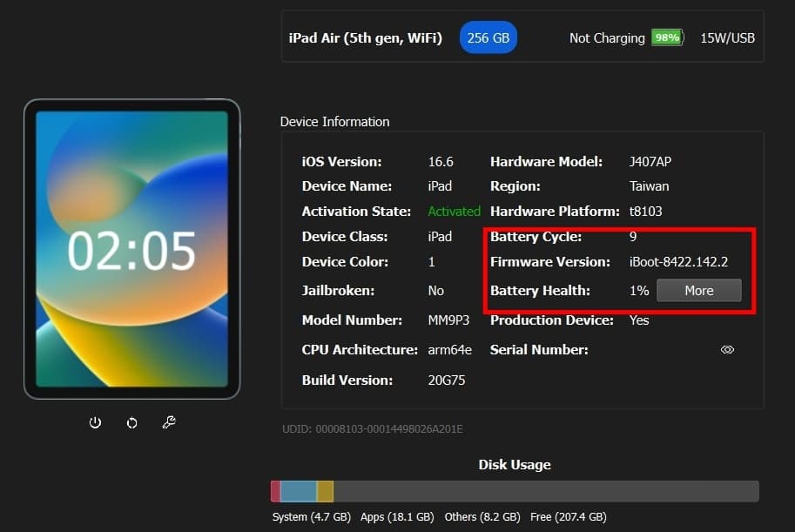Select the UDID text line

pos(373,429)
